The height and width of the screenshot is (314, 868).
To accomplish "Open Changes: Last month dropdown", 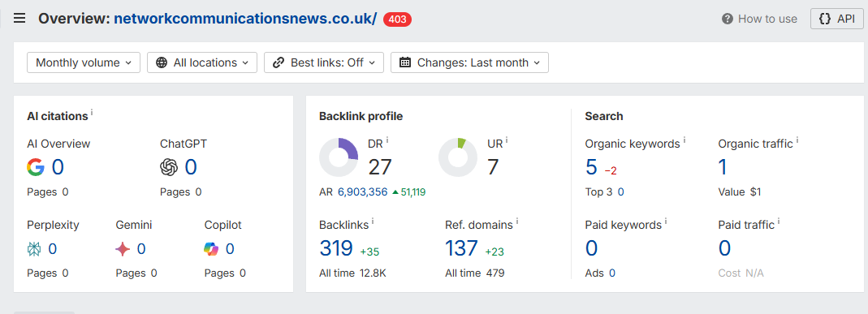I will click(x=469, y=62).
